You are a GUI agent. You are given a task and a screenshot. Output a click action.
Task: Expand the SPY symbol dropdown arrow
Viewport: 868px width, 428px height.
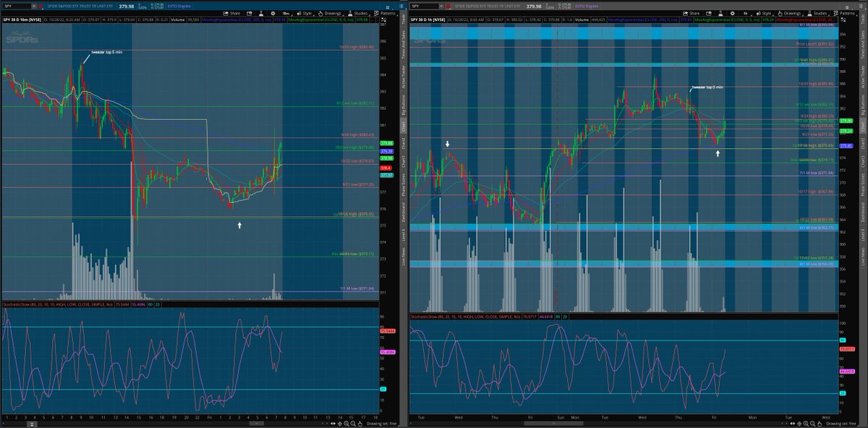pyautogui.click(x=33, y=7)
